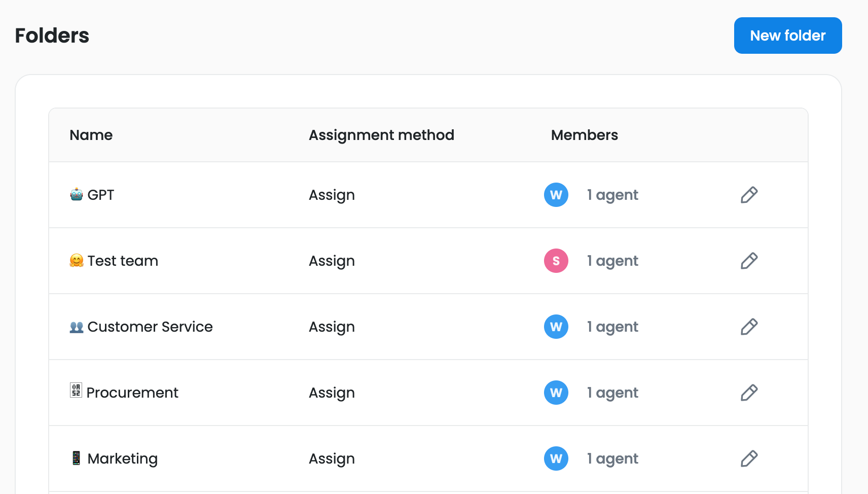Click the phone emoji beside Marketing
The width and height of the screenshot is (868, 494).
76,458
